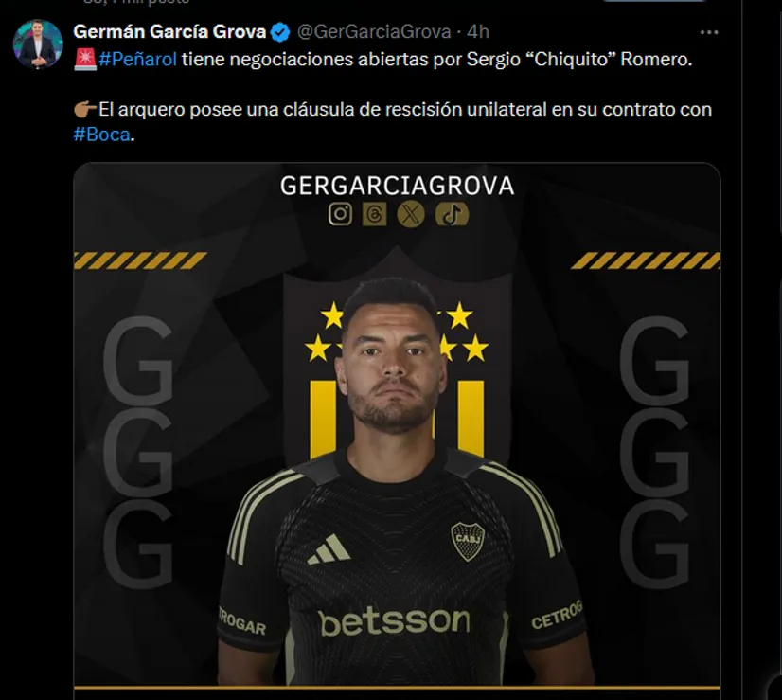Click the Germán García Grova display name
The height and width of the screenshot is (700, 782).
click(x=169, y=32)
